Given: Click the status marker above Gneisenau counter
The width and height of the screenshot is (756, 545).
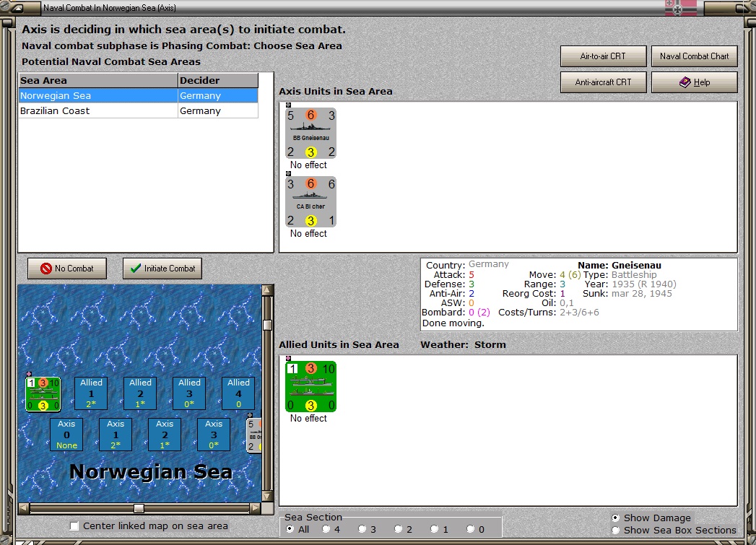Looking at the screenshot, I should (288, 105).
